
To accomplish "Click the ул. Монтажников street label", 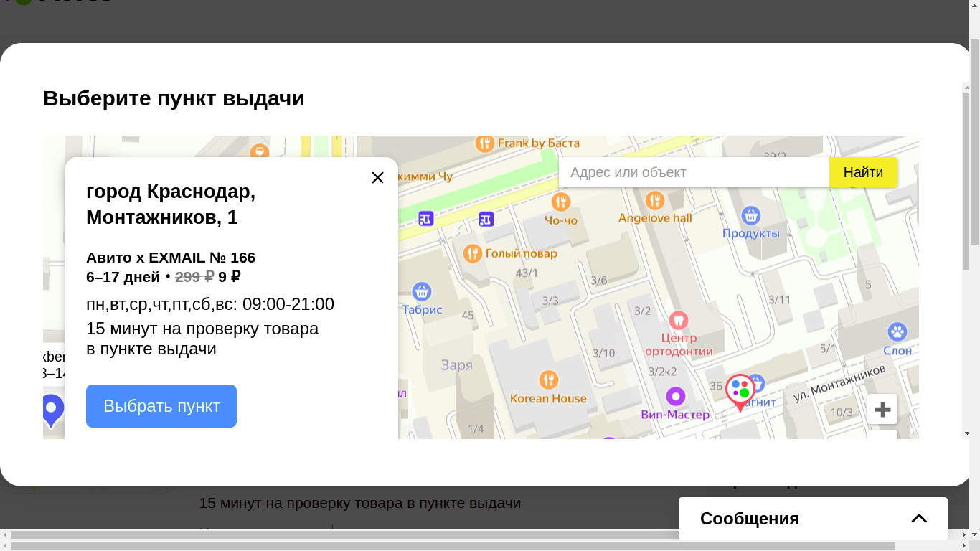I will click(x=839, y=382).
